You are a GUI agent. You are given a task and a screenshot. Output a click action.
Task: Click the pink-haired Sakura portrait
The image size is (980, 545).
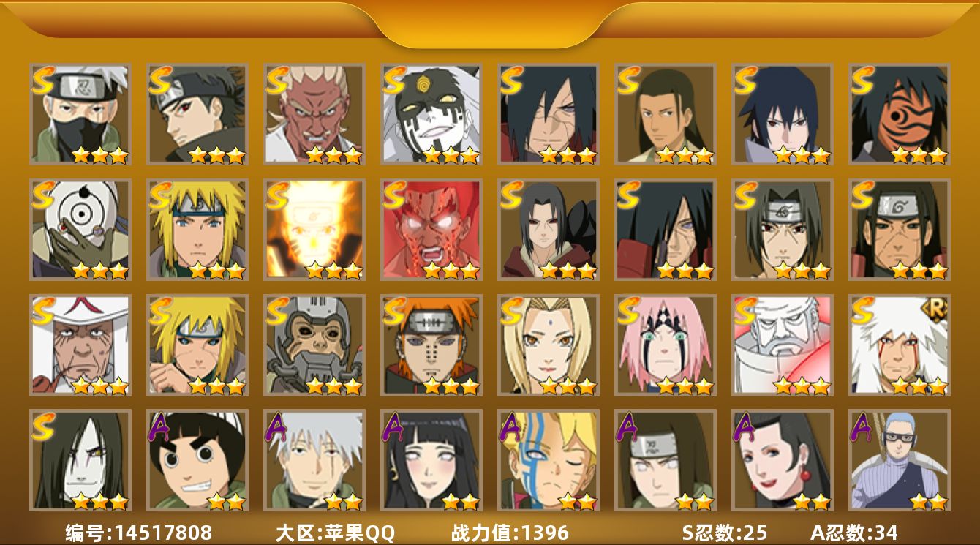pyautogui.click(x=665, y=345)
